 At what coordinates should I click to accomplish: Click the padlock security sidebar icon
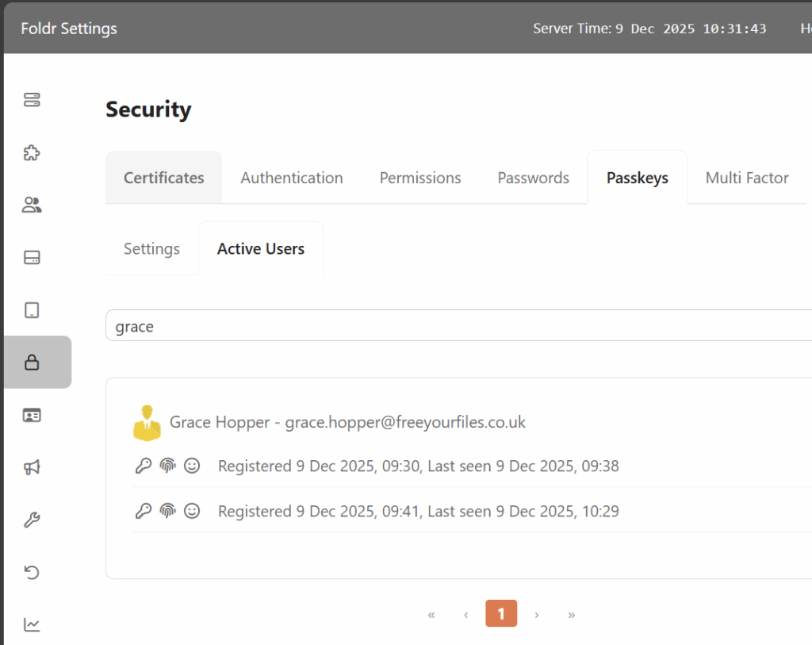[x=32, y=363]
